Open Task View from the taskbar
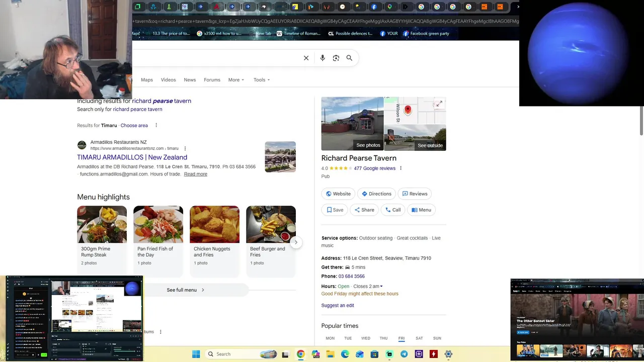 (x=285, y=354)
